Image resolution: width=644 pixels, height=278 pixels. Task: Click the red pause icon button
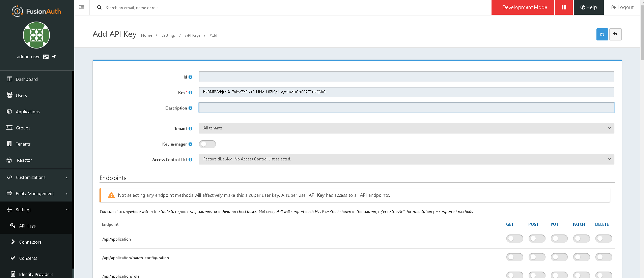click(x=564, y=7)
